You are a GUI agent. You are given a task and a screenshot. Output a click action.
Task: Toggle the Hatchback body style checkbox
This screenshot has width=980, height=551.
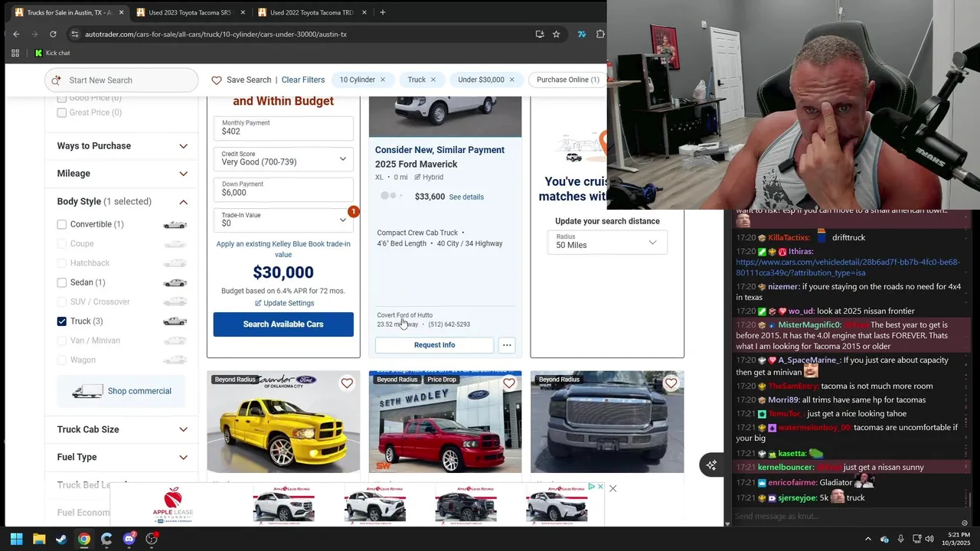62,263
